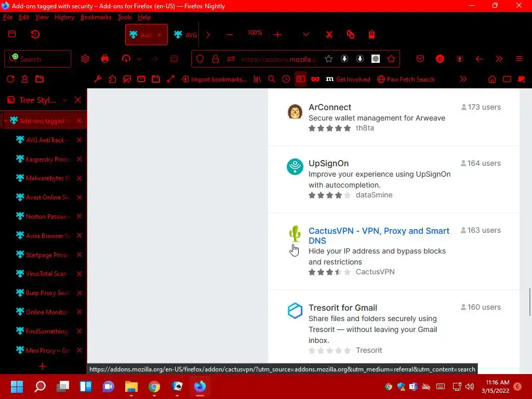The width and height of the screenshot is (532, 399).
Task: Expand the overflow chevron beside the menu button
Action: 499,59
